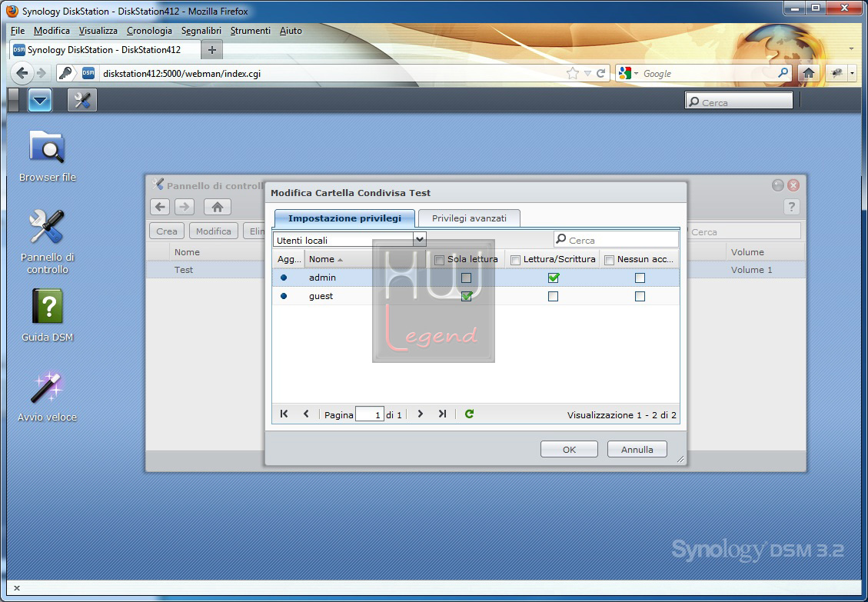Reload the page in the address bar

point(600,73)
